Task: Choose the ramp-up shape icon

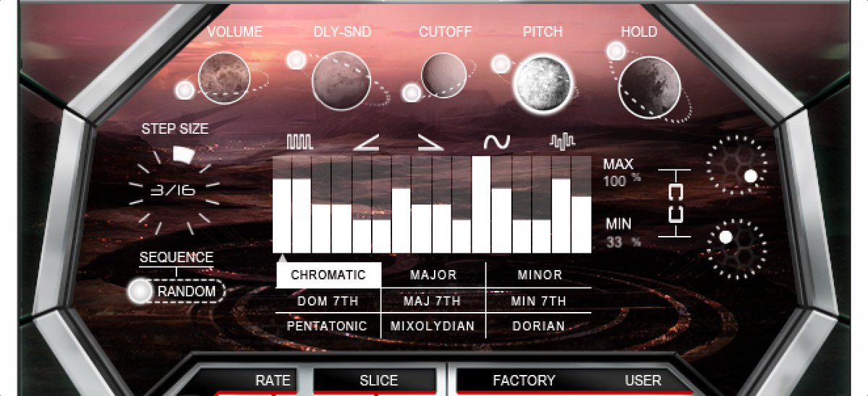Action: click(366, 142)
